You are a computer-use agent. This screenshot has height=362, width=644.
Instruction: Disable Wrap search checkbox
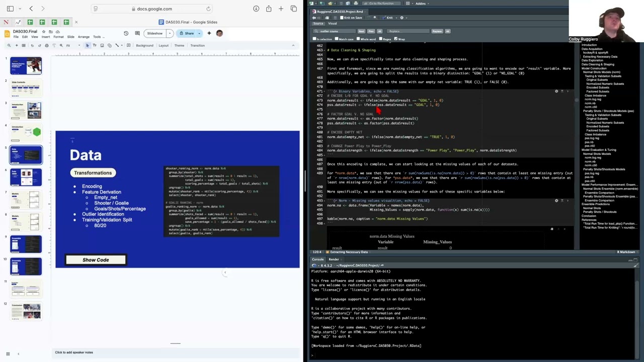click(396, 39)
